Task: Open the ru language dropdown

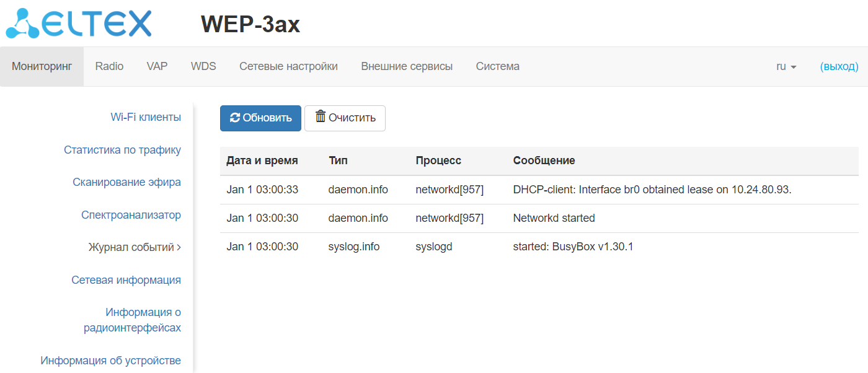Action: pos(786,66)
